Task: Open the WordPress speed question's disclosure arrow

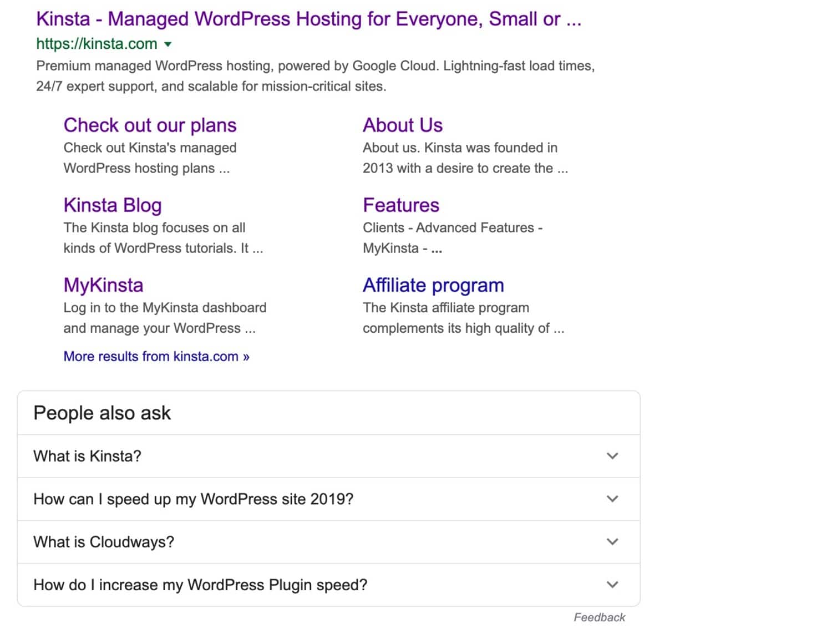Action: coord(612,585)
